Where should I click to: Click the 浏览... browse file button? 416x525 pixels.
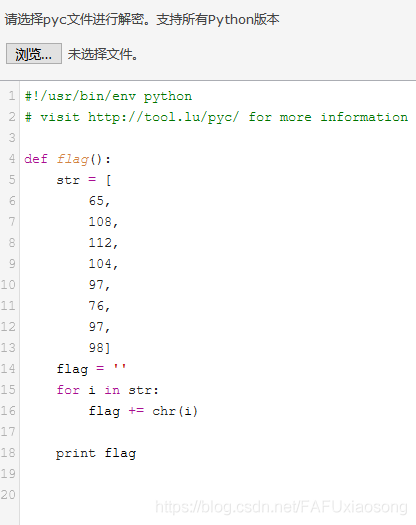coord(34,54)
